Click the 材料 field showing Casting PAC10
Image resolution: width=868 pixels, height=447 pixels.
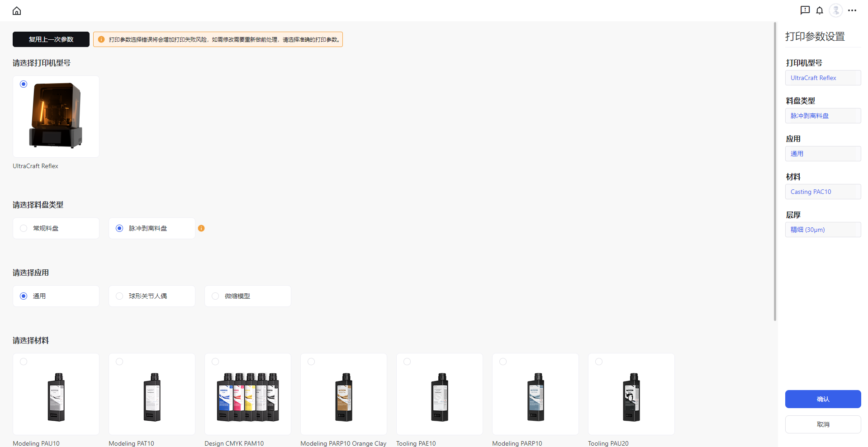[823, 192]
